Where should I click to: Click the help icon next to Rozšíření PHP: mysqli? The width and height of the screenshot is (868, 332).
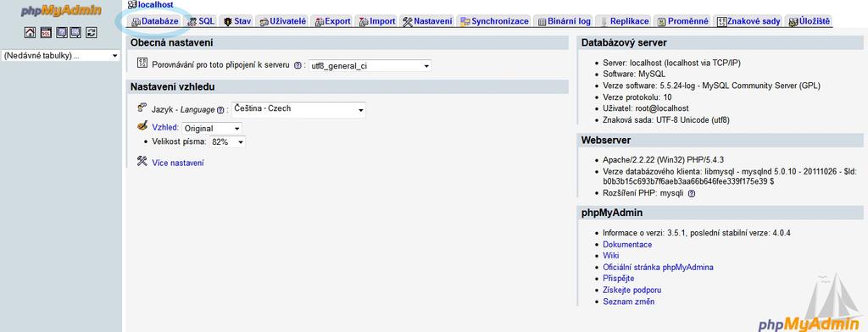coord(692,194)
